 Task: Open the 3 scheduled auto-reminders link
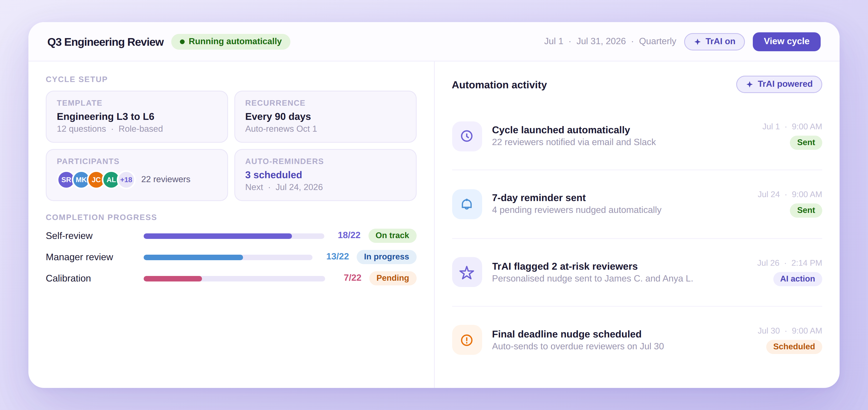[x=273, y=175]
